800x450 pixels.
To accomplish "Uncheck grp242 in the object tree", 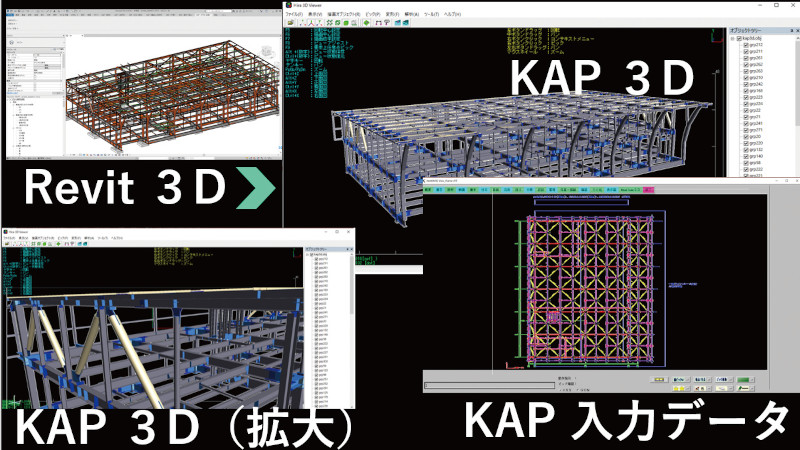I will (x=746, y=84).
